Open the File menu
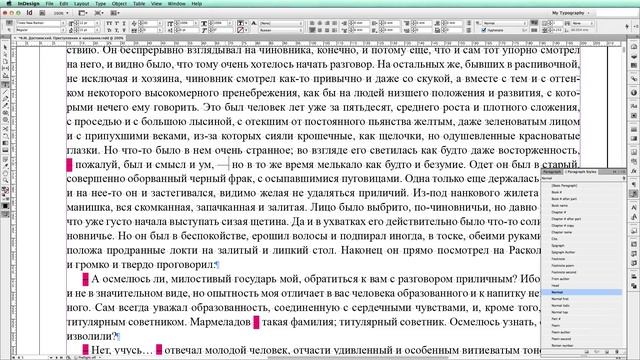 coord(49,4)
